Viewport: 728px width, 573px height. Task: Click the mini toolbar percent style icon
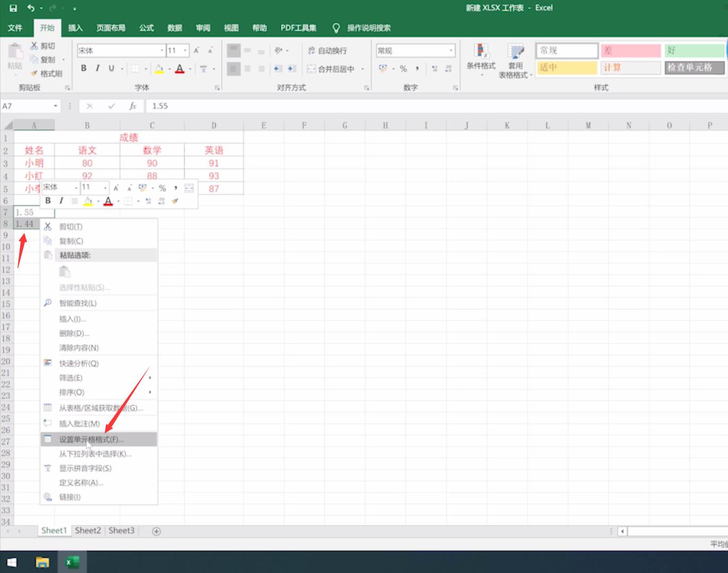[x=162, y=188]
